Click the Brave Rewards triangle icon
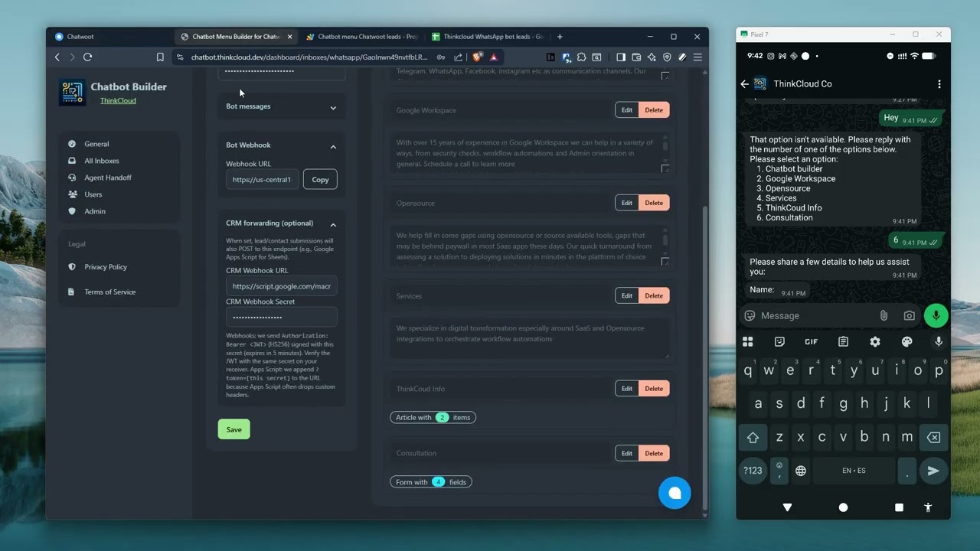This screenshot has width=980, height=551. (494, 57)
